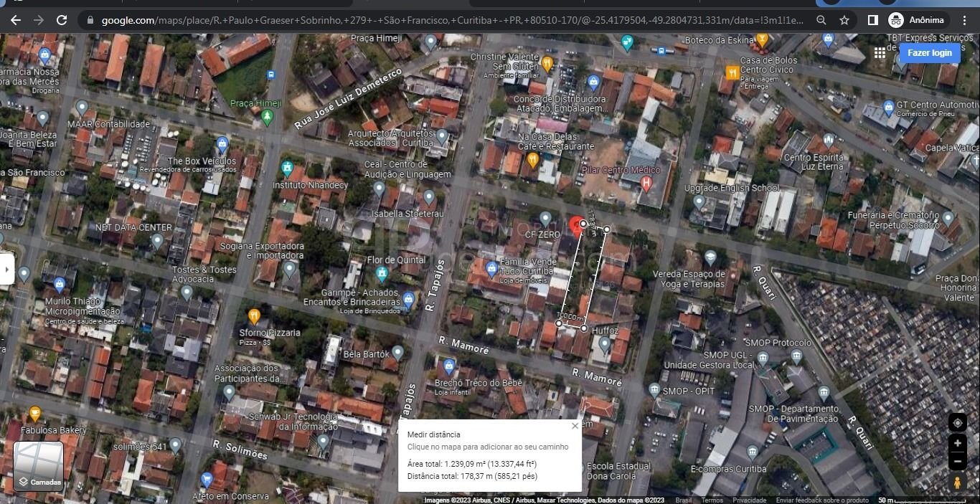
Task: Open the Google apps grid
Action: tap(880, 53)
